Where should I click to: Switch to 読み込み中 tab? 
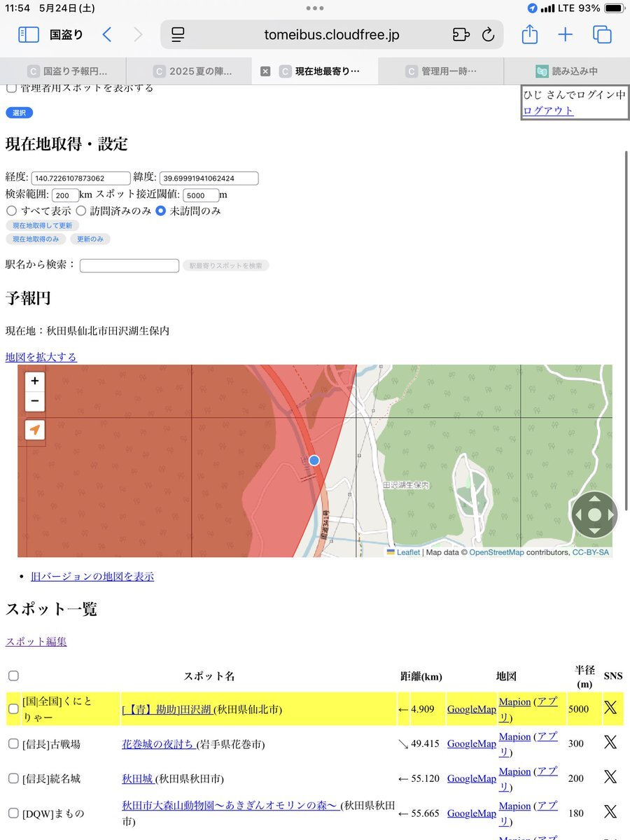click(567, 71)
